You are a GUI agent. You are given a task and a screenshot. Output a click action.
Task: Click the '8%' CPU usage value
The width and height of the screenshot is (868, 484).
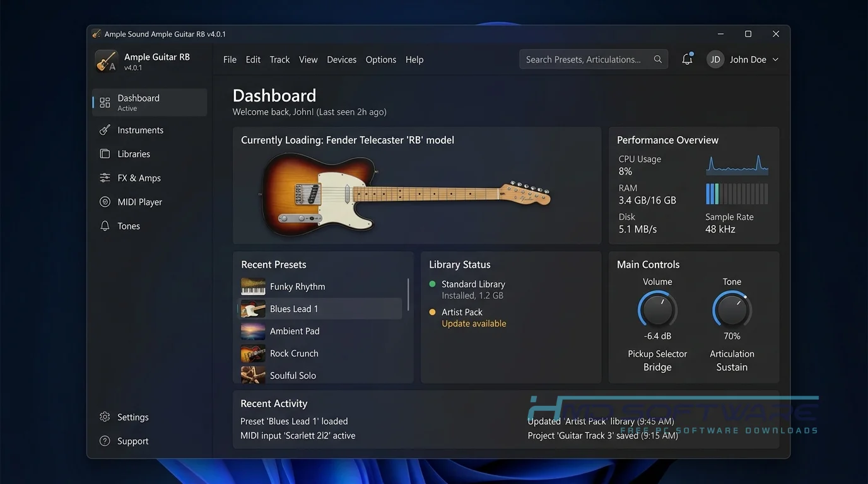pos(625,171)
